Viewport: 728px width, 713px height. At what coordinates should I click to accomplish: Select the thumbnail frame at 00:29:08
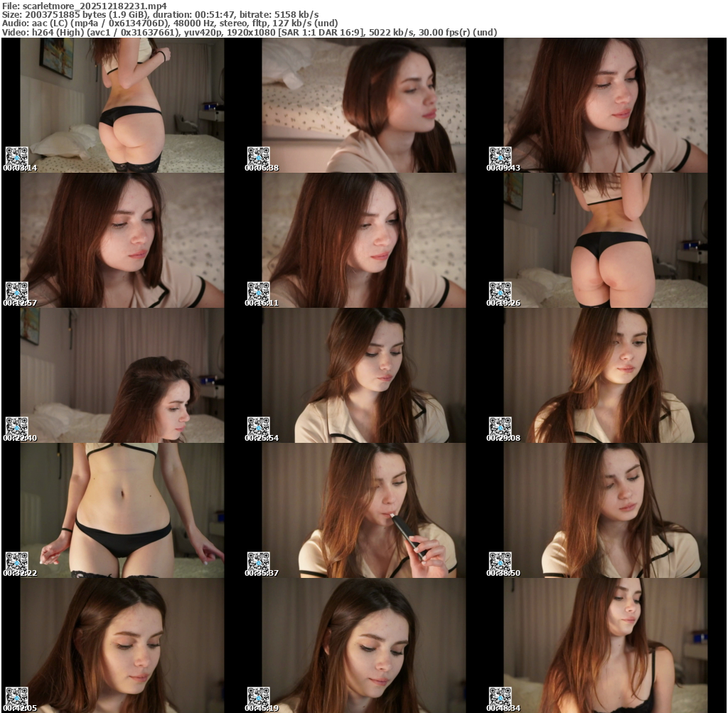[x=596, y=375]
